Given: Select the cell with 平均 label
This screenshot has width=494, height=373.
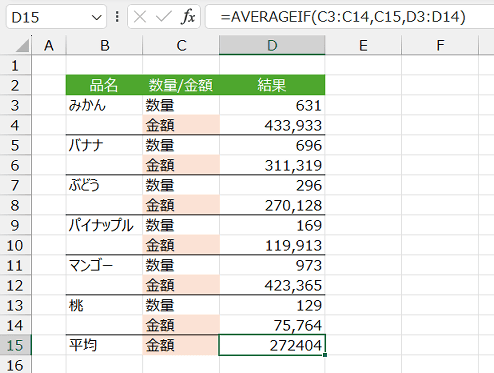Looking at the screenshot, I should [x=104, y=345].
